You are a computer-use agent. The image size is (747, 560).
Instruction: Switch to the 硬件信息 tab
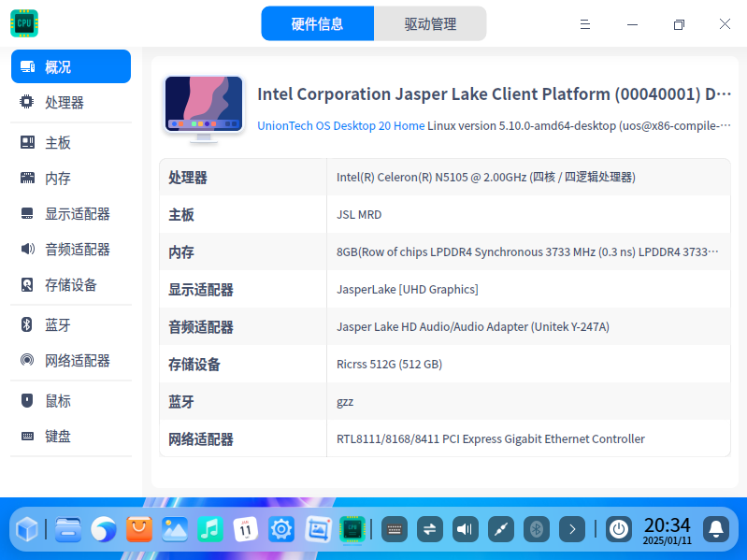point(317,23)
